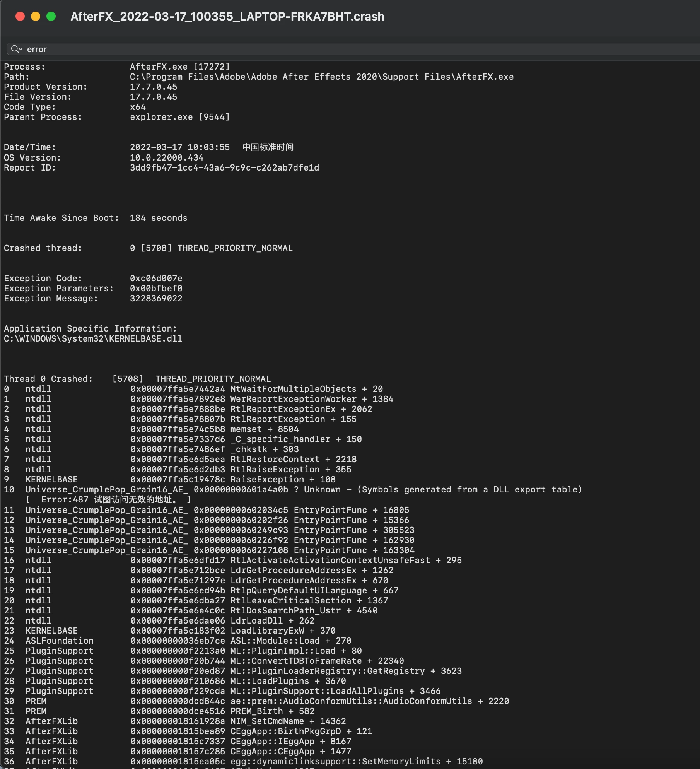Click "EntryPointFunc + 16805" in frame 11

tap(352, 510)
